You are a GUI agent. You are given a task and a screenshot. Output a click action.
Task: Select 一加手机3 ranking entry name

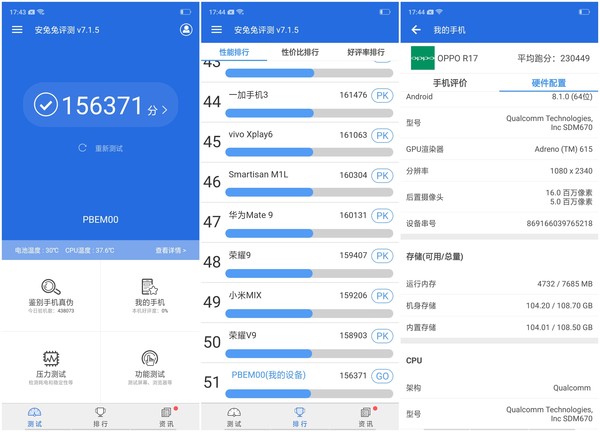(x=248, y=95)
